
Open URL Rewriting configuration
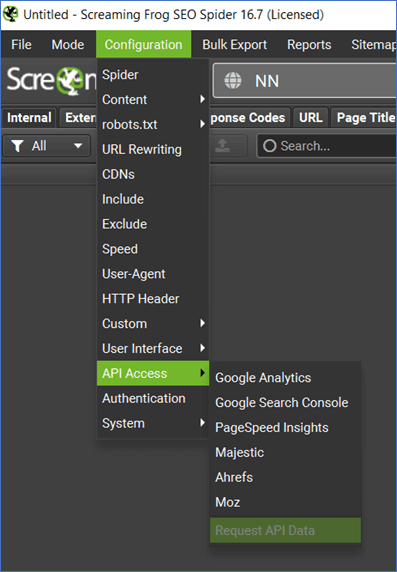coord(153,150)
